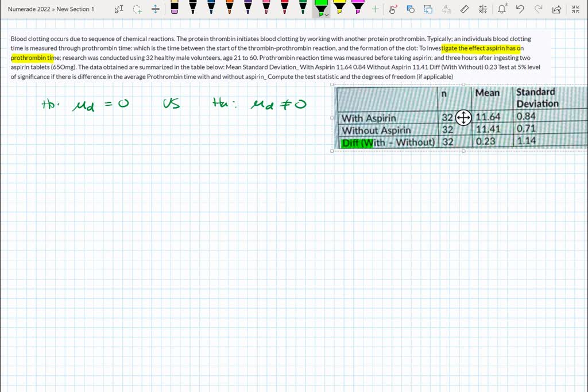Click the Ink to Text icon

pyautogui.click(x=446, y=9)
